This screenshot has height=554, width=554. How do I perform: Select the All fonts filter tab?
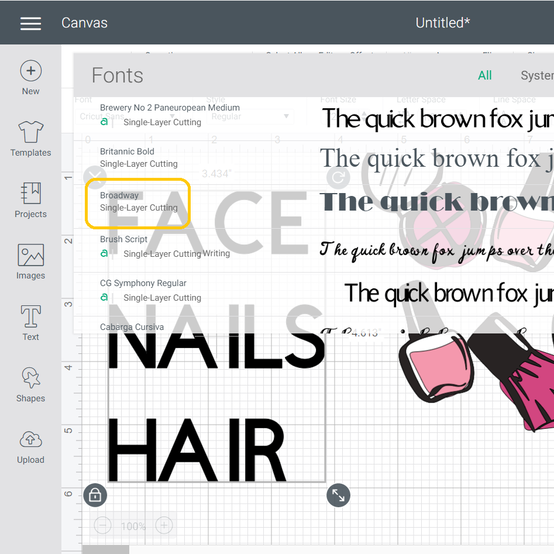click(x=485, y=75)
